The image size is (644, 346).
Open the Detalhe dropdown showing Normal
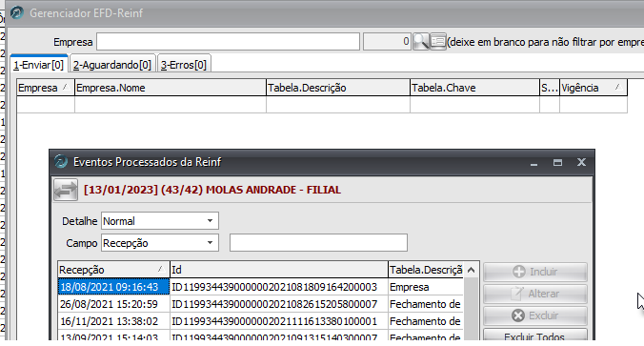(x=160, y=221)
